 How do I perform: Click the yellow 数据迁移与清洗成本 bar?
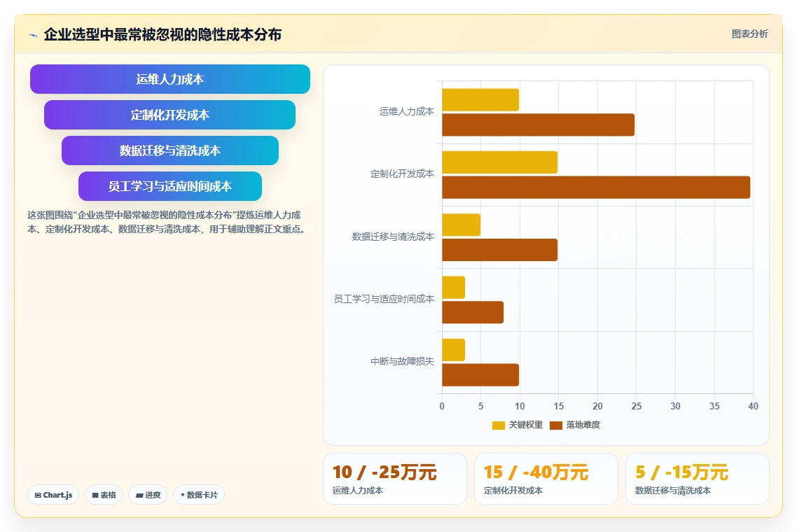[x=461, y=225]
